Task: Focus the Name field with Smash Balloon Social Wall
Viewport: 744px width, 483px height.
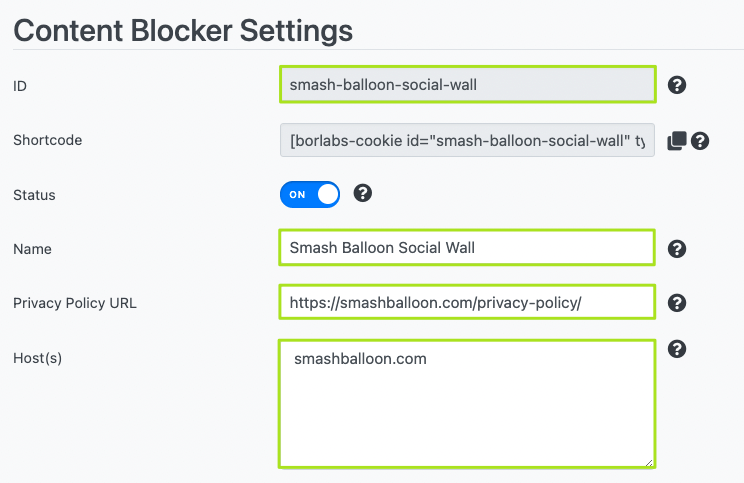Action: coord(467,248)
